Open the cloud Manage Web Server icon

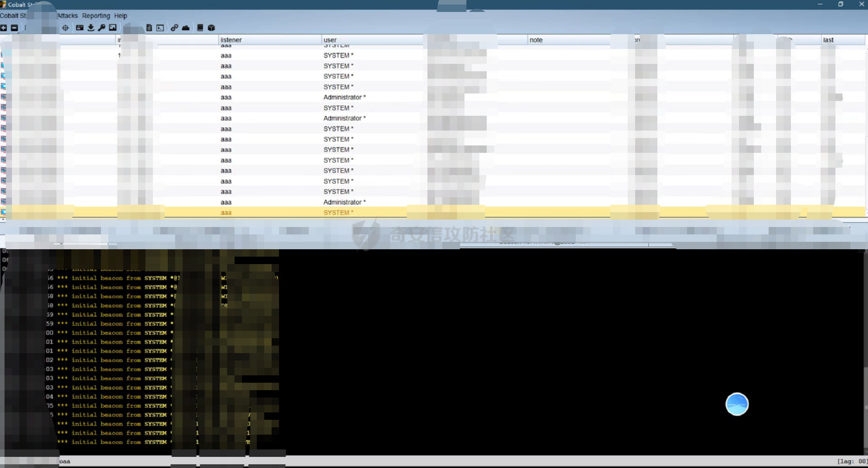coord(186,28)
